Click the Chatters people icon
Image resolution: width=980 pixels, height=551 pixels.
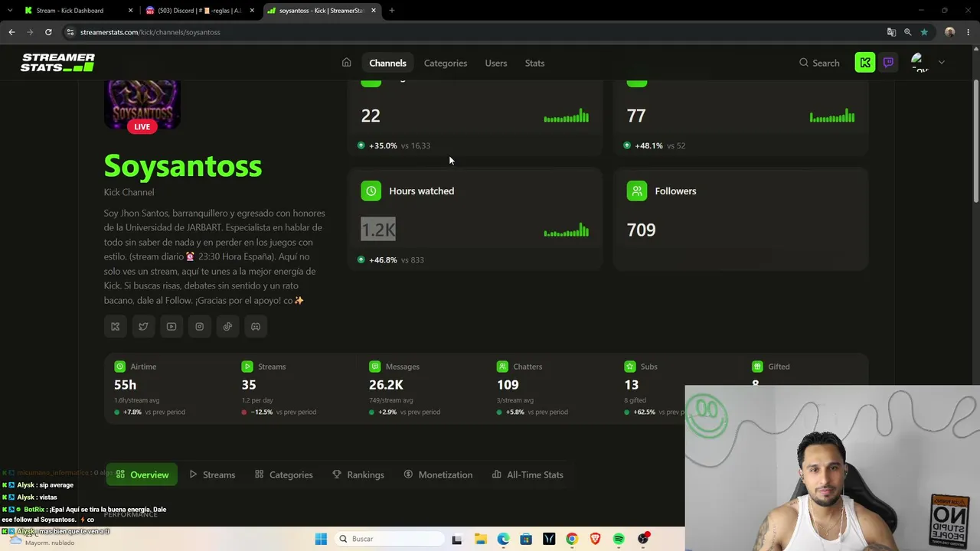tap(501, 367)
